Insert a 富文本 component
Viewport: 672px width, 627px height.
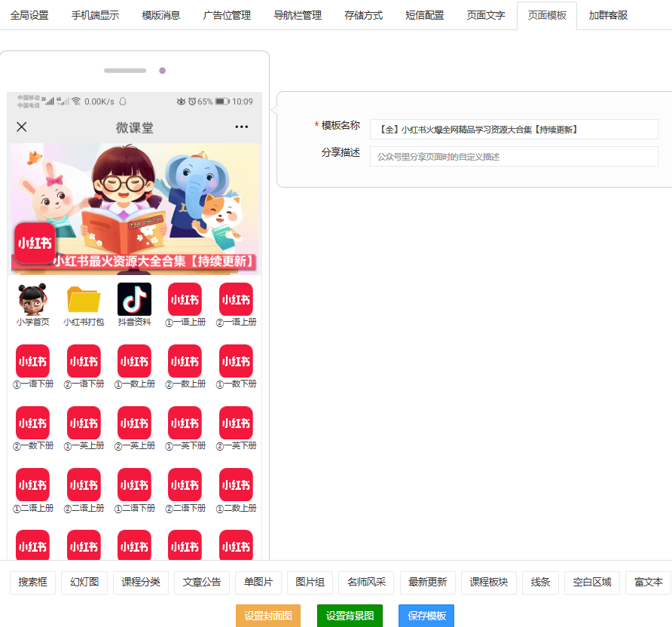point(648,583)
